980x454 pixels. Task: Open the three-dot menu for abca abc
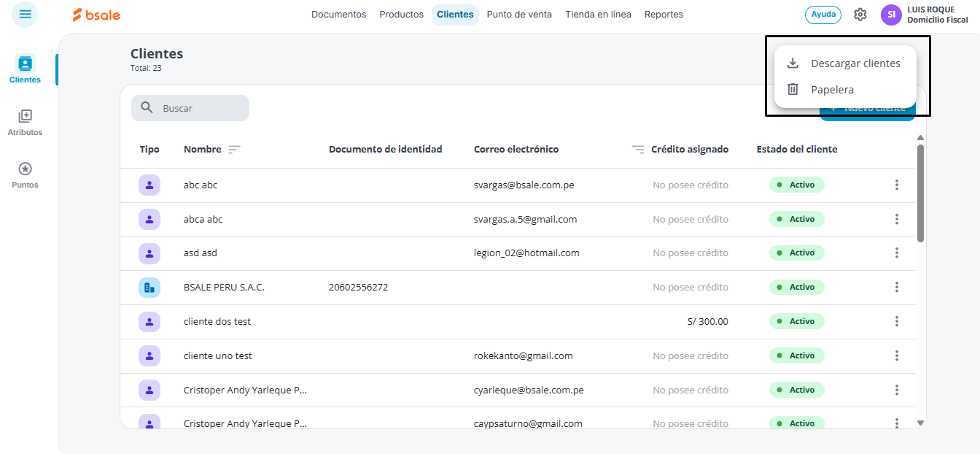click(897, 219)
